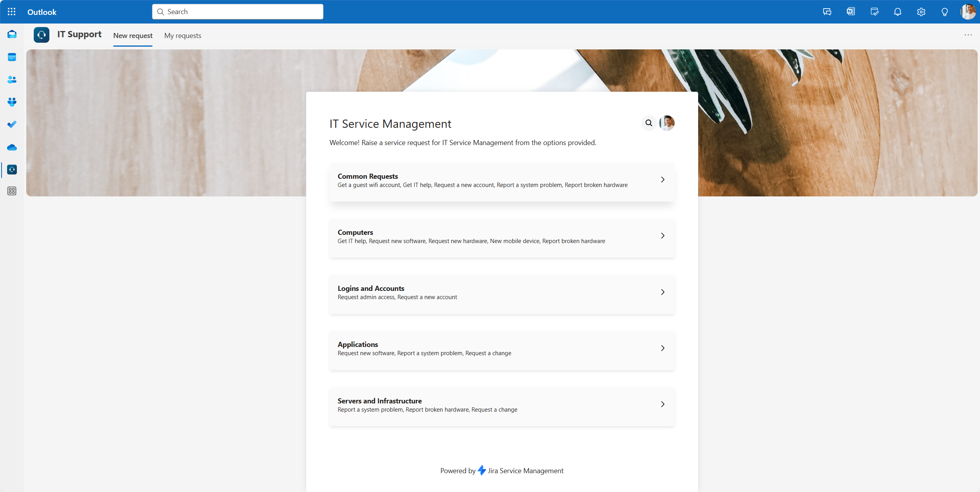The image size is (980, 492).
Task: Open People contacts in the sidebar
Action: pyautogui.click(x=12, y=80)
